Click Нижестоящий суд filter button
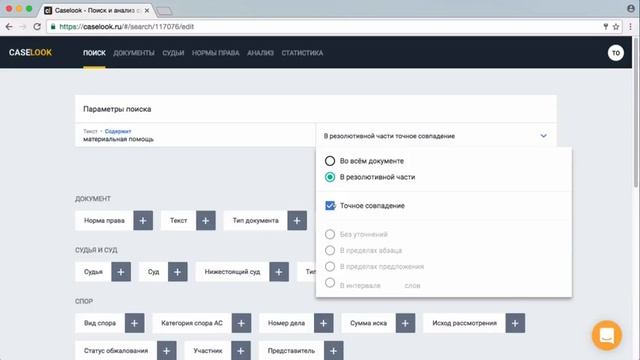This screenshot has height=360, width=640. [x=232, y=272]
